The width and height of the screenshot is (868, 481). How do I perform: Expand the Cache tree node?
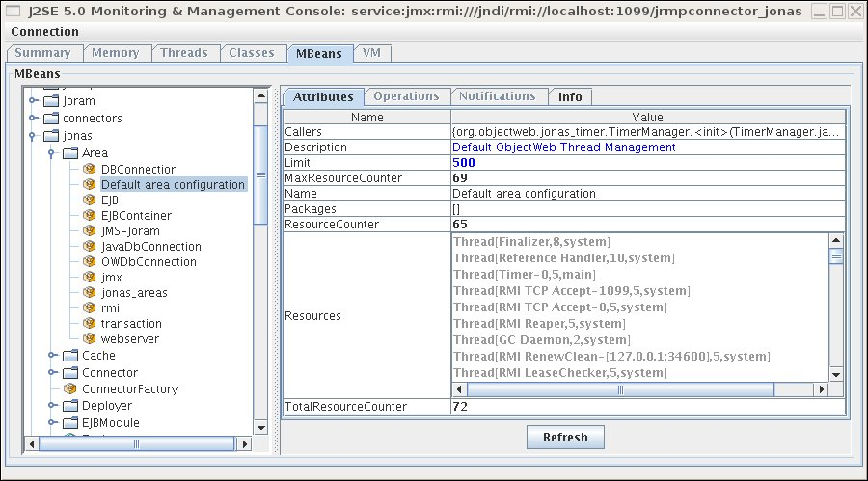(x=52, y=356)
